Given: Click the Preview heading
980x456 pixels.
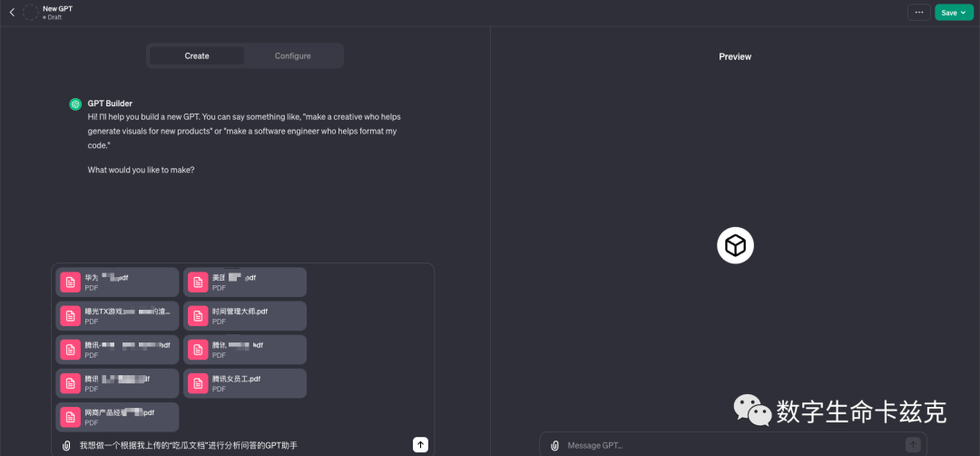Looking at the screenshot, I should (x=735, y=56).
